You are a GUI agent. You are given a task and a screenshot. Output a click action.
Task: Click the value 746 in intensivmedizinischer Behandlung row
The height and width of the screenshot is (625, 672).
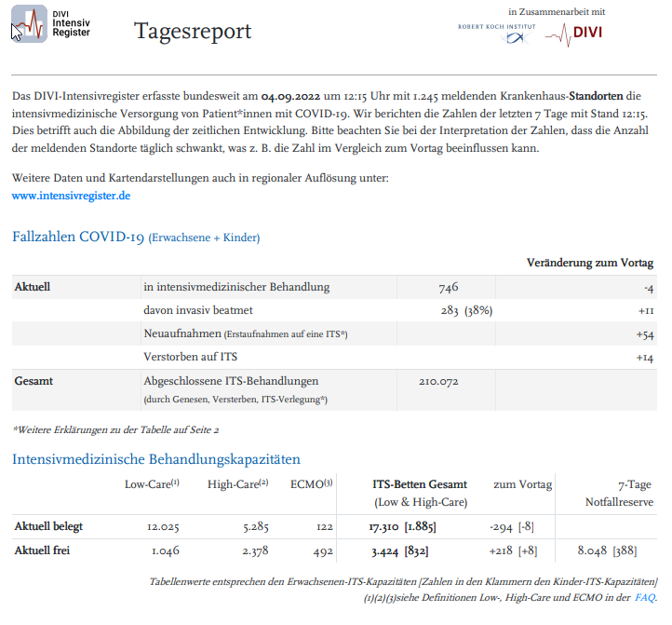click(448, 287)
